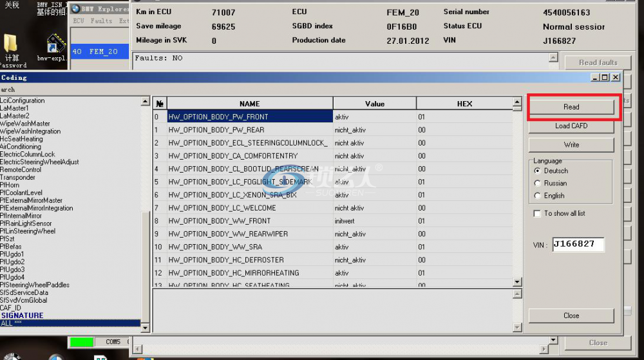Enable the To show all list checkbox

click(537, 213)
